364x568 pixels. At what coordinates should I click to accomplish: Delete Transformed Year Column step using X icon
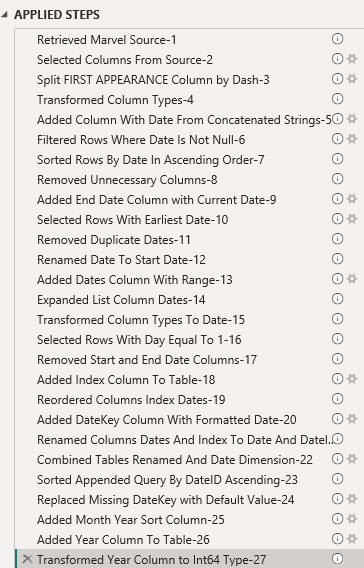tap(27, 559)
